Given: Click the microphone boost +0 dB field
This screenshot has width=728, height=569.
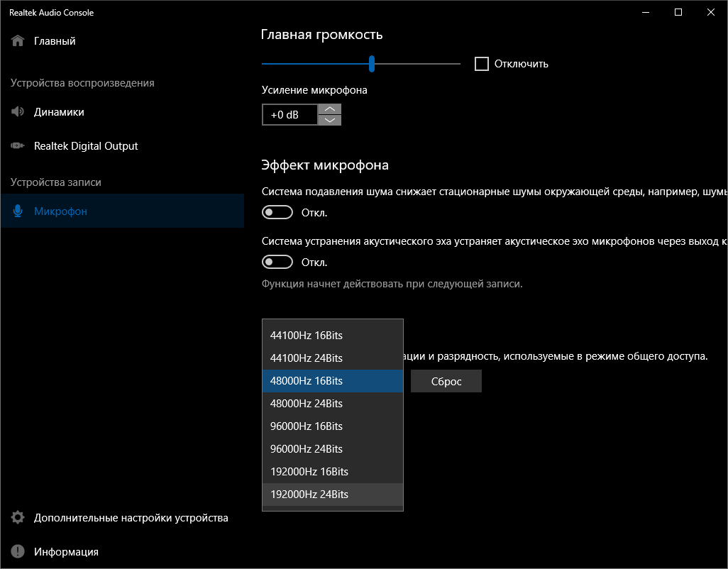Looking at the screenshot, I should click(289, 115).
